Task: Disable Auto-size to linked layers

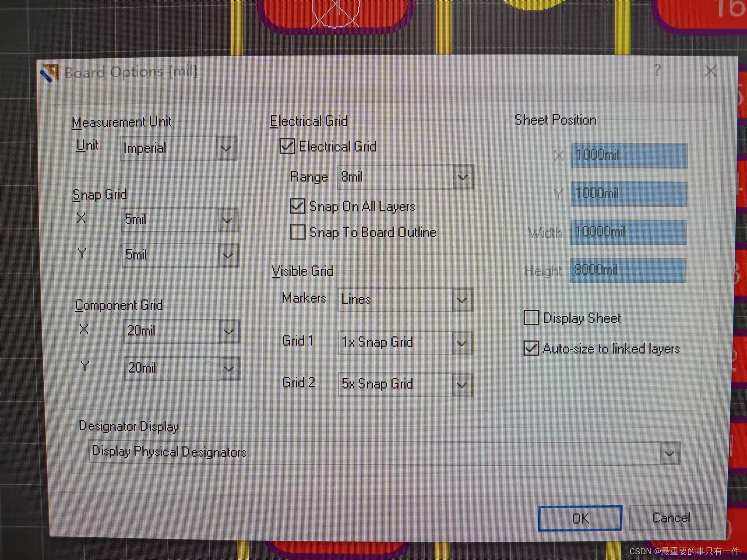Action: pyautogui.click(x=531, y=349)
